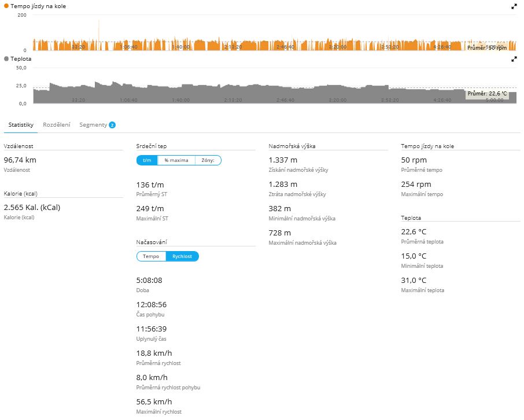Open the Statistiky tab
Screen dimensions: 524x420
(21, 125)
